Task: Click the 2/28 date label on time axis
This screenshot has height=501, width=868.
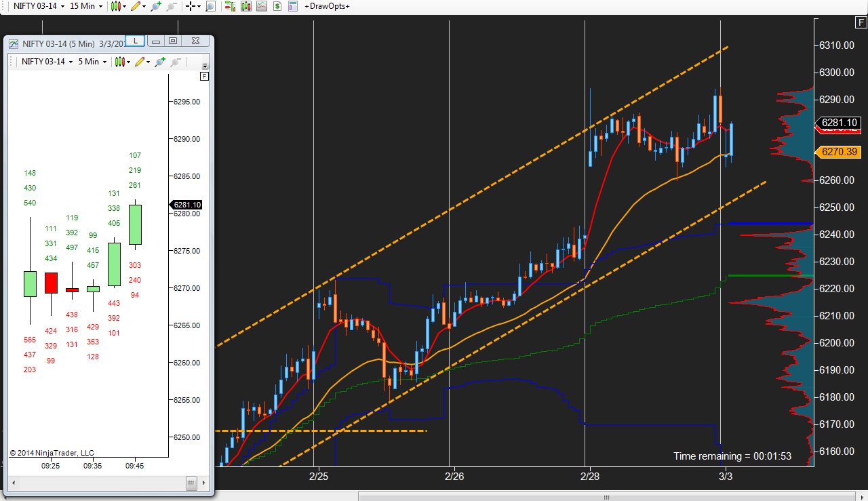Action: click(590, 477)
